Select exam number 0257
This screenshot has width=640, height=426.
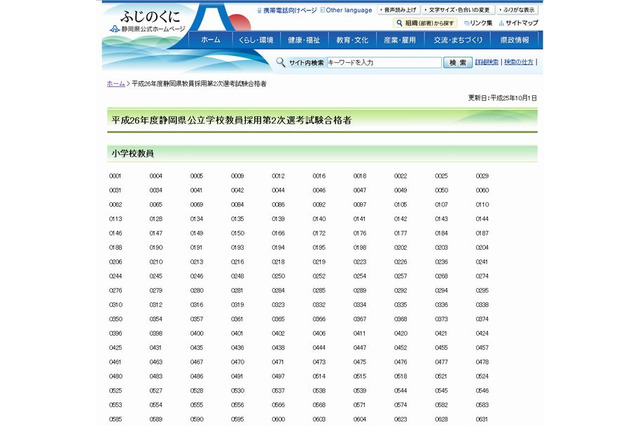(400, 276)
